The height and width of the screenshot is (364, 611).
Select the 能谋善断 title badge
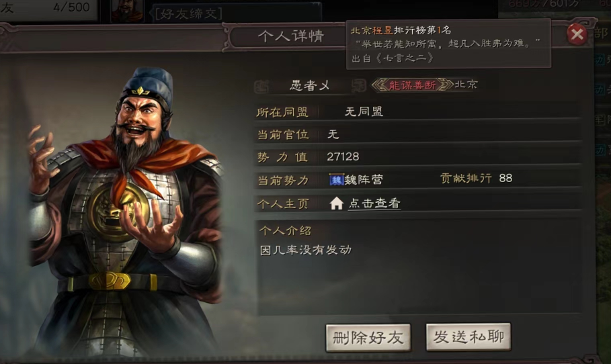(412, 85)
